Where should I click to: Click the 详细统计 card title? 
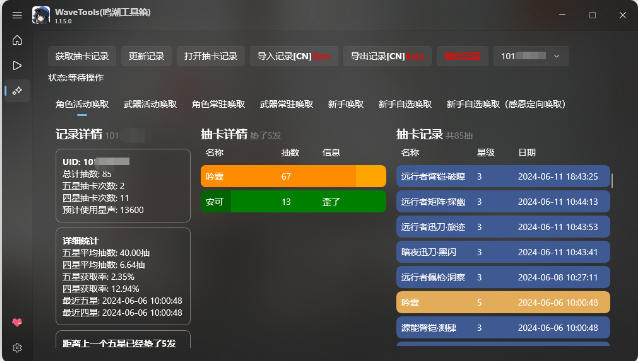tap(81, 241)
